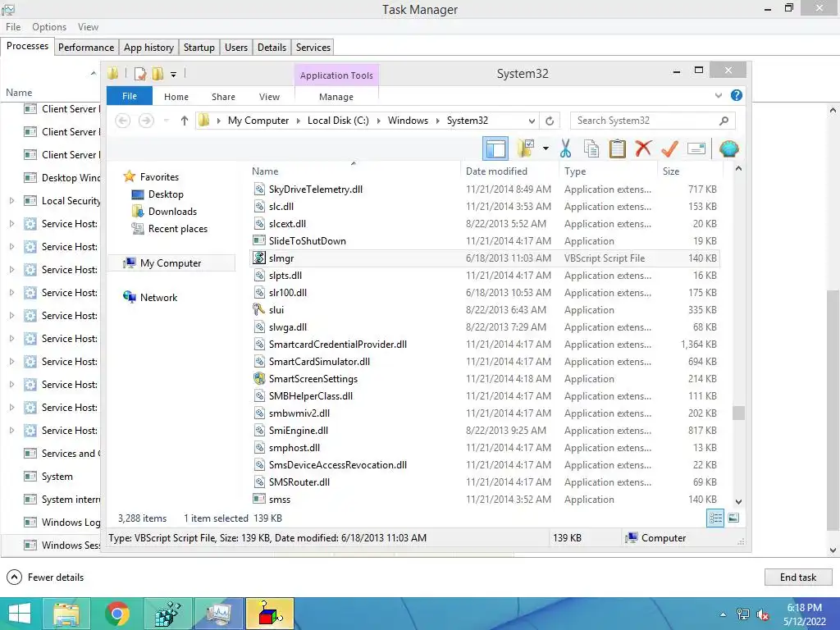
Task: Click the Cut scissors icon
Action: coord(566,148)
